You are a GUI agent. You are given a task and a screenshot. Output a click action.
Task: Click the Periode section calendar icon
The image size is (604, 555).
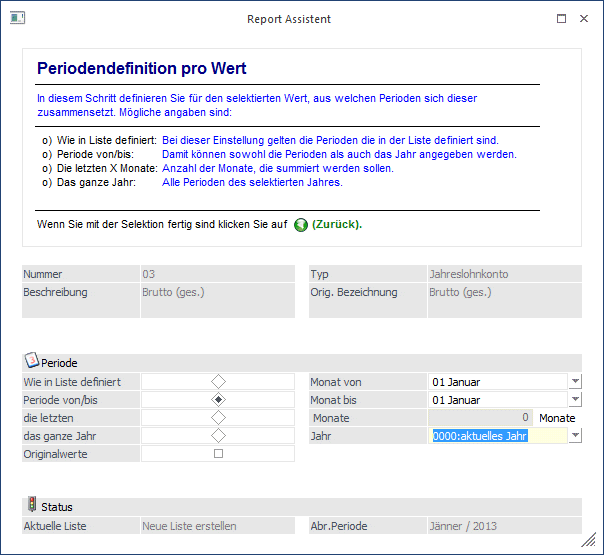(x=31, y=362)
